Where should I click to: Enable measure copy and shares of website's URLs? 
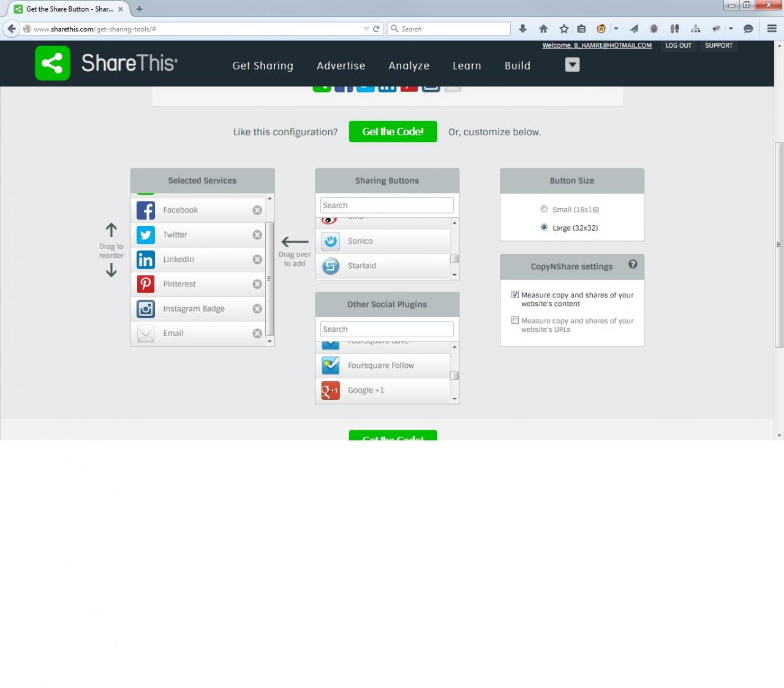(515, 320)
